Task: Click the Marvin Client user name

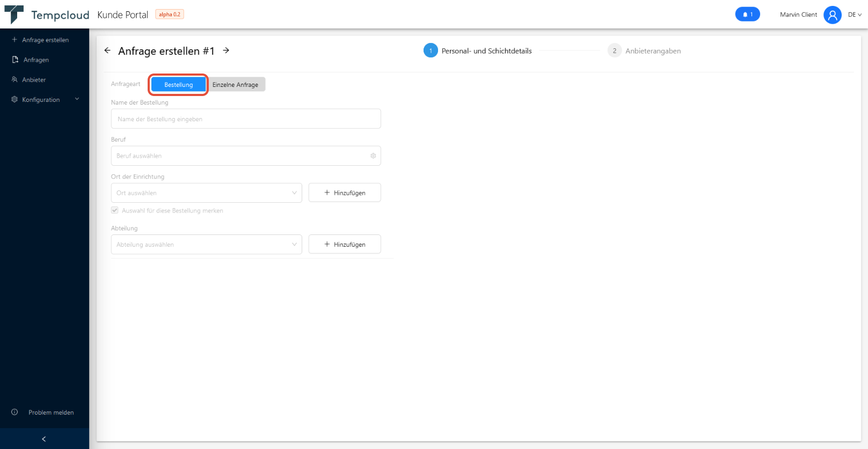Action: tap(798, 15)
